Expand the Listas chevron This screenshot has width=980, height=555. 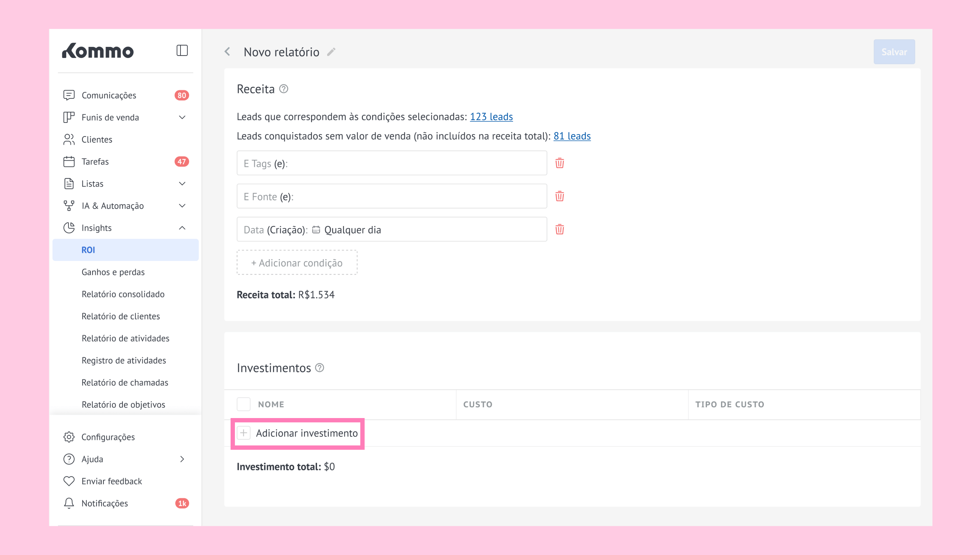[182, 184]
